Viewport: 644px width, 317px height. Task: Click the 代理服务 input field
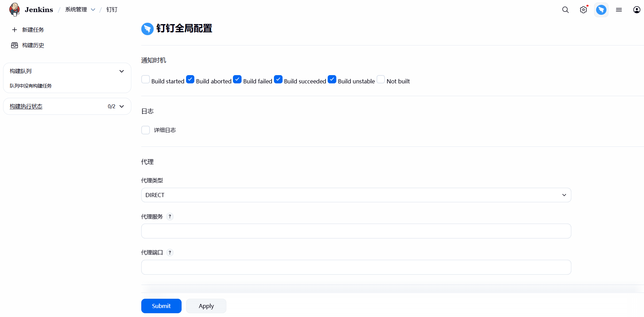(x=356, y=231)
